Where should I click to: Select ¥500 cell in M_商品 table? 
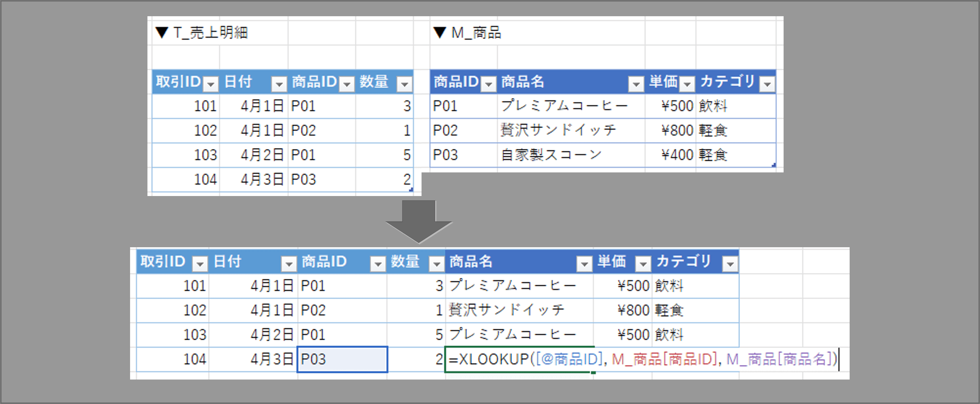click(x=670, y=106)
